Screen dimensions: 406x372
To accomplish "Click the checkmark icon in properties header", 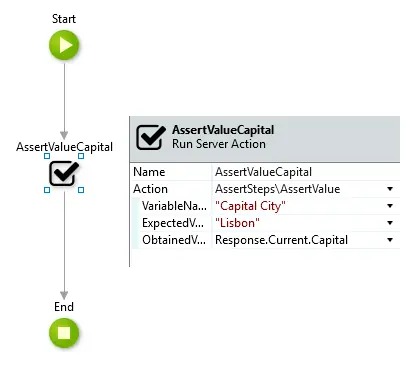I will [151, 137].
